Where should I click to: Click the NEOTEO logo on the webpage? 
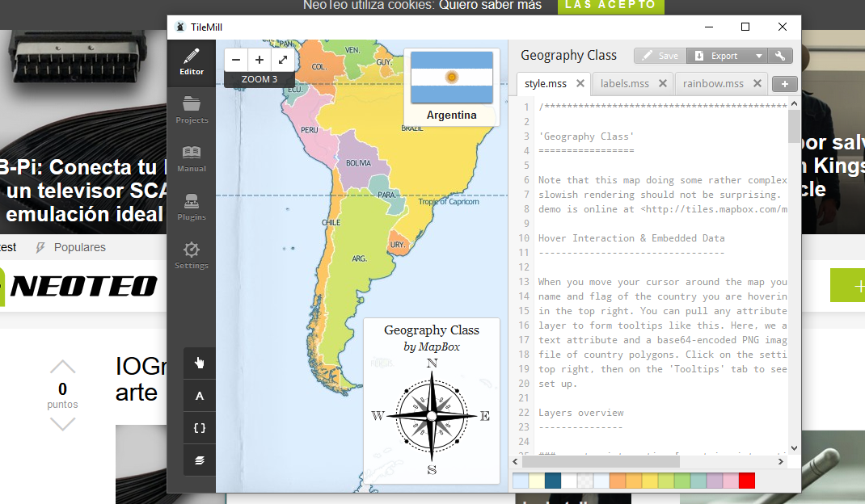(84, 286)
